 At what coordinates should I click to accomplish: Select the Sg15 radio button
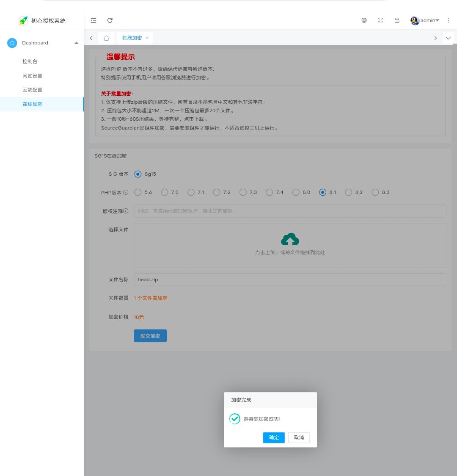[x=138, y=174]
